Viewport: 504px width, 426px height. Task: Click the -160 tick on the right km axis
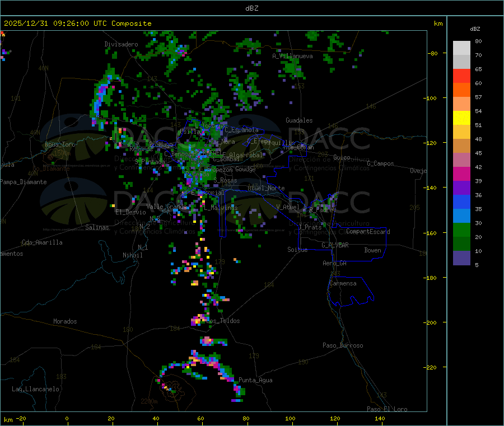430,233
